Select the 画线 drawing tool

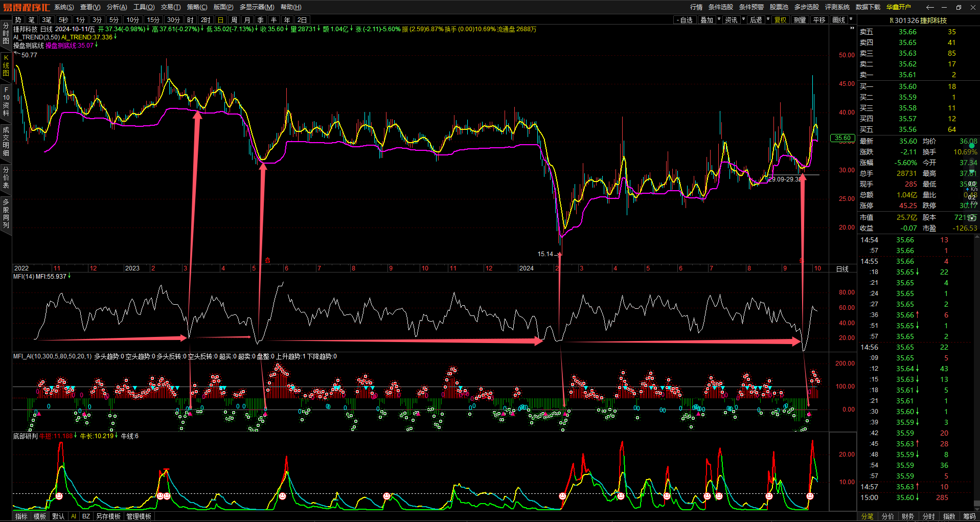[x=839, y=20]
